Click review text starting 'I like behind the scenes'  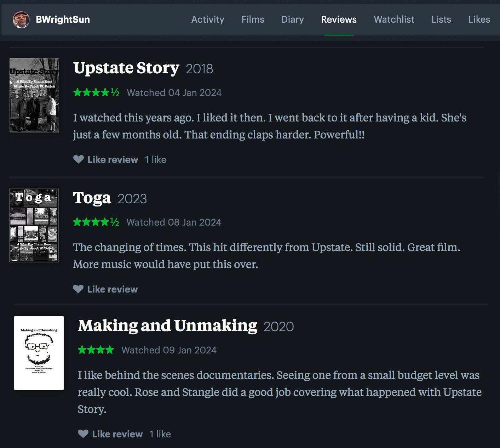(280, 392)
